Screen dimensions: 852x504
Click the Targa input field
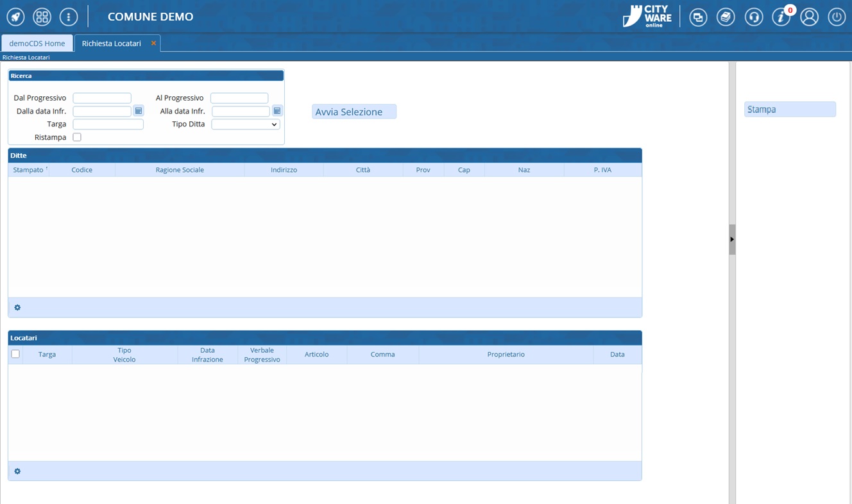108,124
